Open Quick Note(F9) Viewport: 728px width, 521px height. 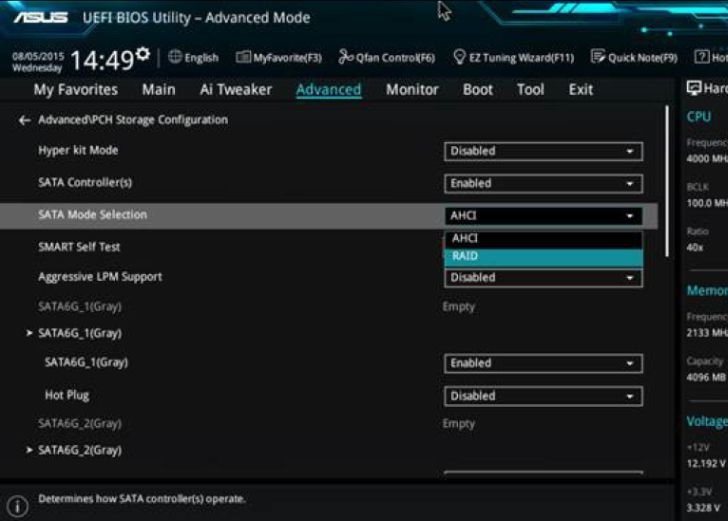click(634, 58)
